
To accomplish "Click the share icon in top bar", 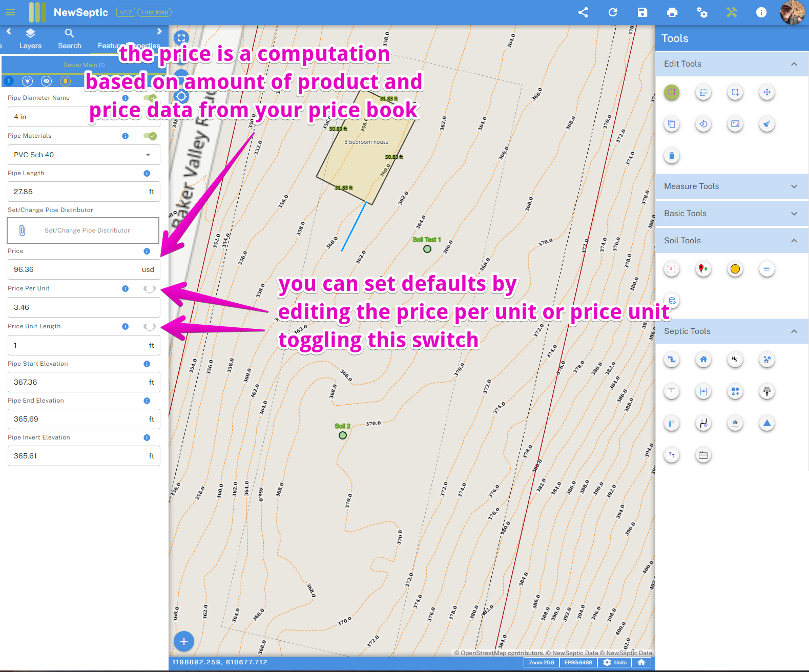I will (x=583, y=12).
